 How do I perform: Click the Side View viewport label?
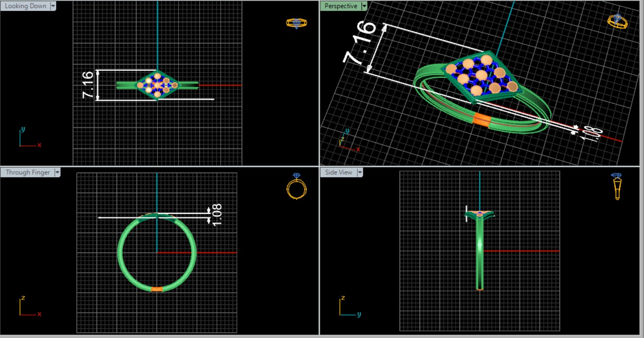pyautogui.click(x=338, y=172)
